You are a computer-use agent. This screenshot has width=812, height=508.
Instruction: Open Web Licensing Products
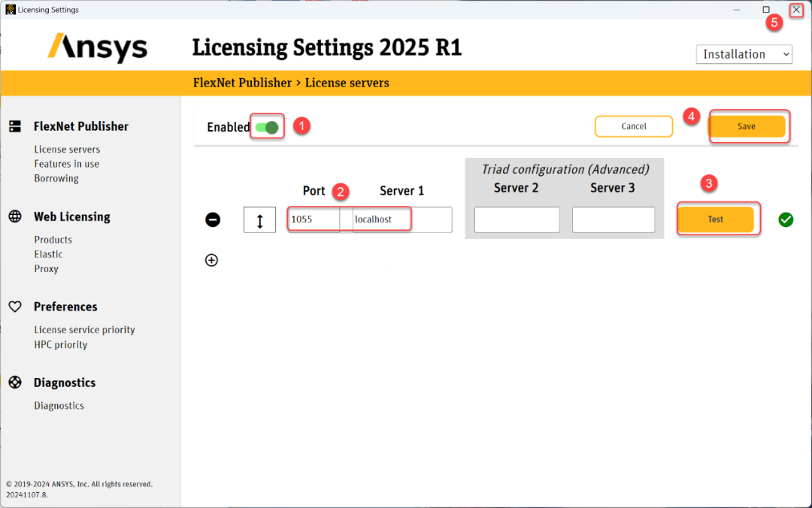point(53,240)
